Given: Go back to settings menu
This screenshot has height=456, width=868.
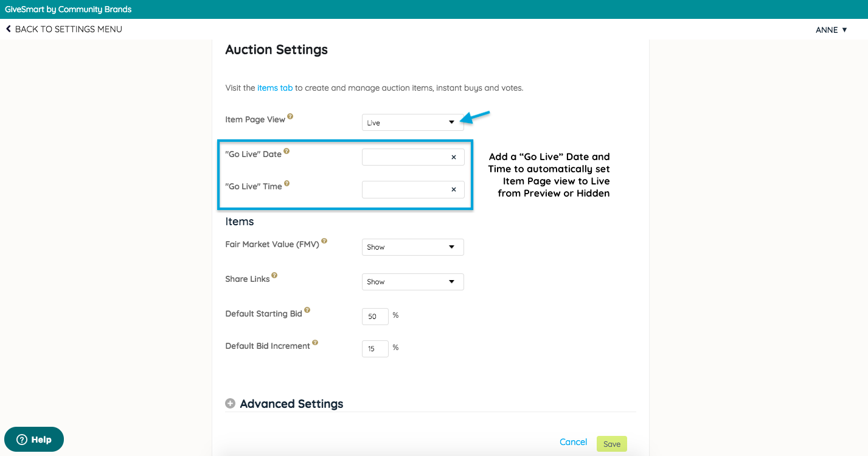Looking at the screenshot, I should [64, 29].
